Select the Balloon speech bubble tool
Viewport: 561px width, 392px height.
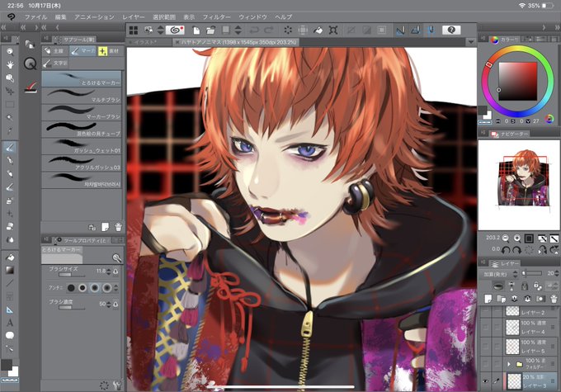(x=10, y=335)
